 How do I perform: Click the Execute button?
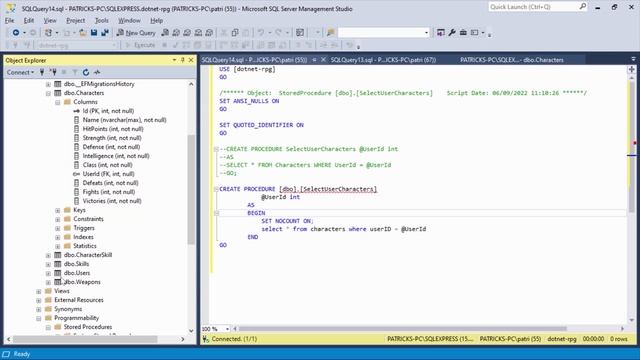[140, 45]
